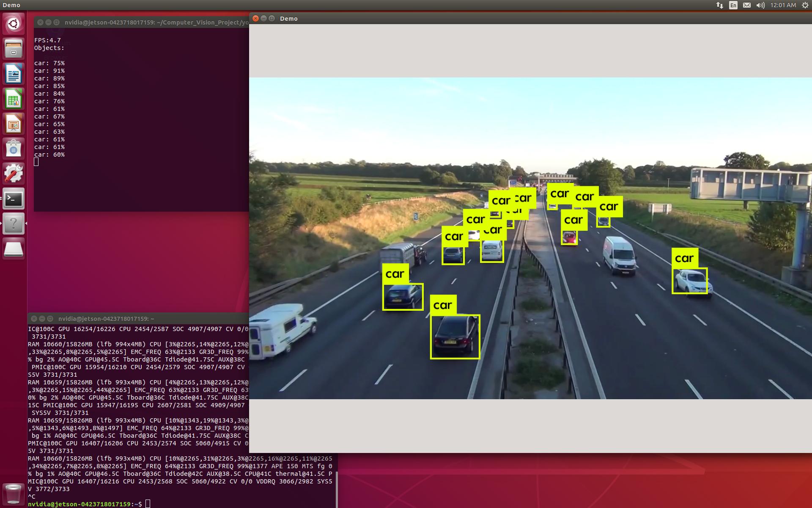
Task: Maximize the Demo window
Action: pos(272,18)
